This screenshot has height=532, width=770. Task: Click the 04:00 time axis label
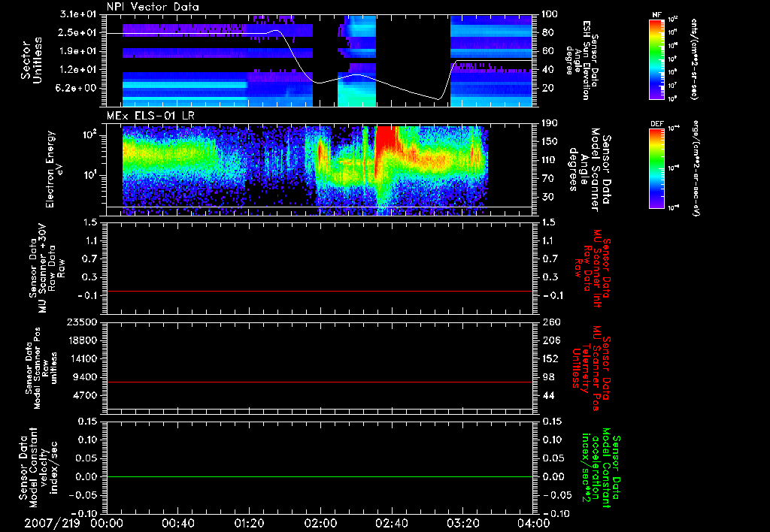tap(534, 523)
